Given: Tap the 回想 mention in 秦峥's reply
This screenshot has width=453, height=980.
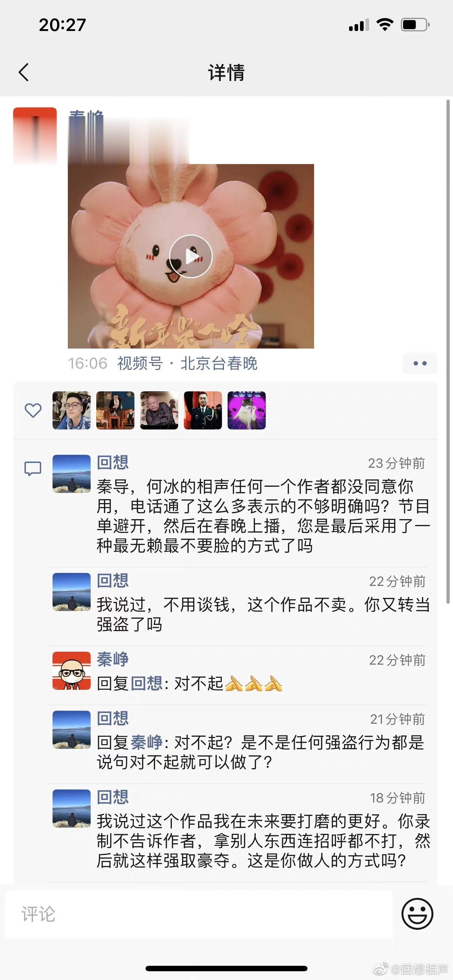Looking at the screenshot, I should (147, 684).
